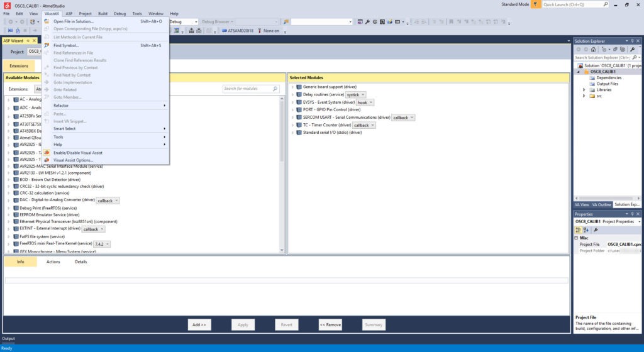Expand the Libraries folder
This screenshot has height=352, width=644.
(584, 90)
